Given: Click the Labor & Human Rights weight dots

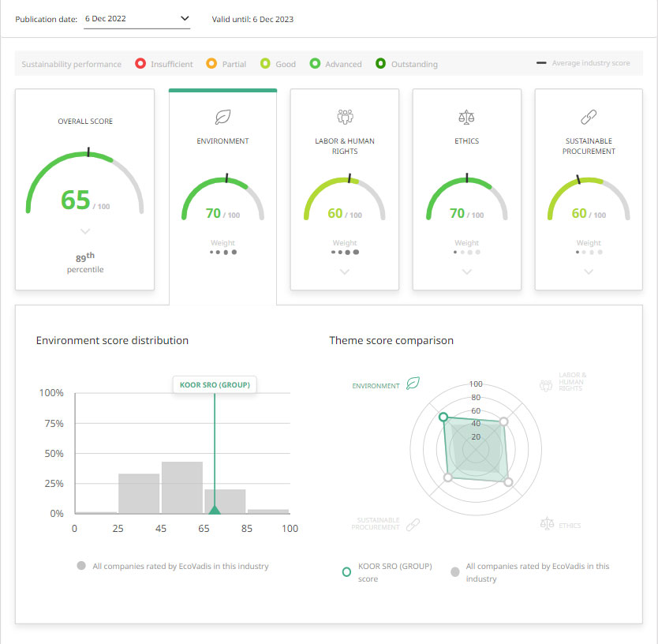Looking at the screenshot, I should tap(345, 253).
